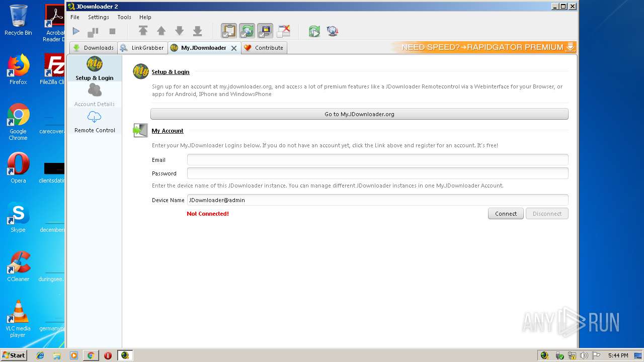Open Recycle Bin desktop icon
The image size is (644, 362).
(x=18, y=20)
